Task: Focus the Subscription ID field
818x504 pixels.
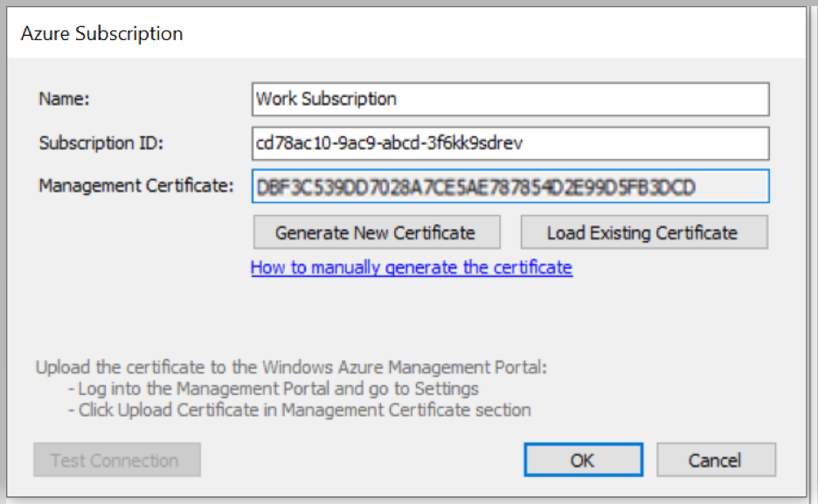Action: click(x=510, y=143)
